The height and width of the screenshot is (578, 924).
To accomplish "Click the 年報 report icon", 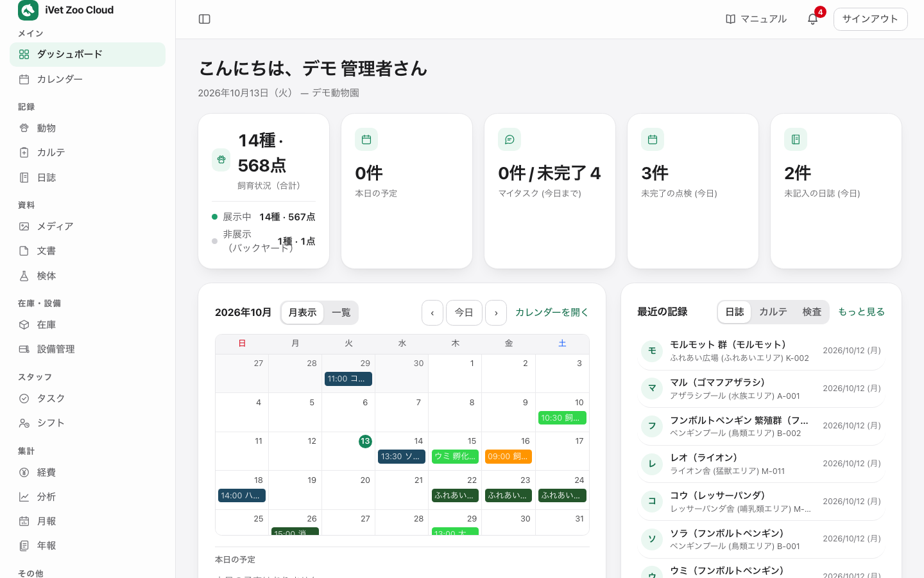I will coord(24,546).
